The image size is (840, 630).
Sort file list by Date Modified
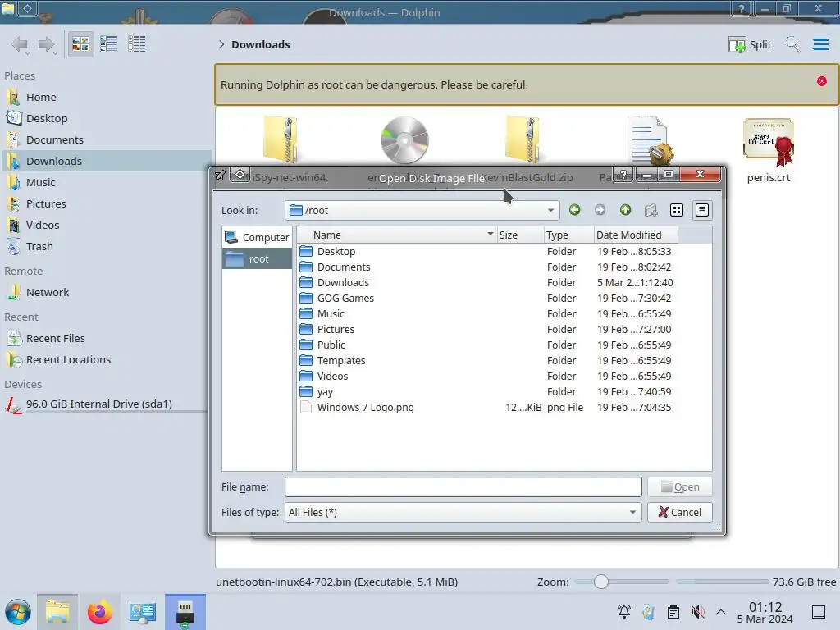pos(636,235)
